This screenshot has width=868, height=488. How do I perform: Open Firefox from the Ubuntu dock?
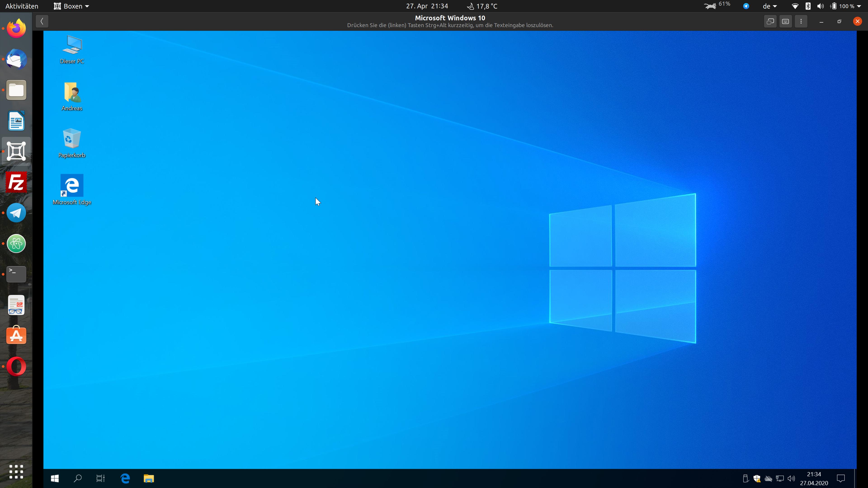(x=16, y=28)
